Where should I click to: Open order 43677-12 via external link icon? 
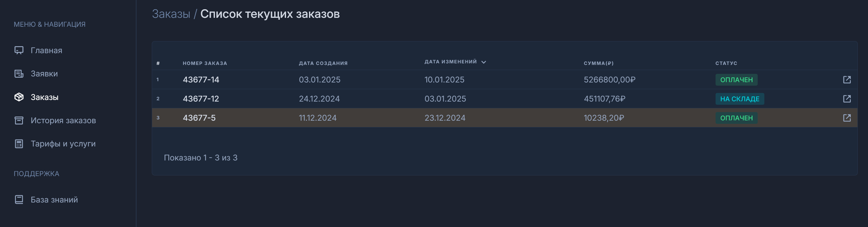pyautogui.click(x=847, y=99)
